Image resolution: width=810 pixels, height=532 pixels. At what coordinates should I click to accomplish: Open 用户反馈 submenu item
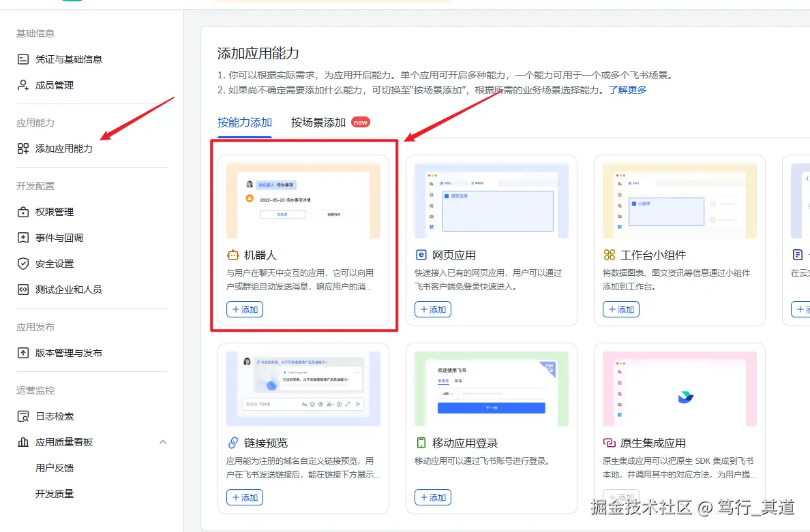pos(55,468)
